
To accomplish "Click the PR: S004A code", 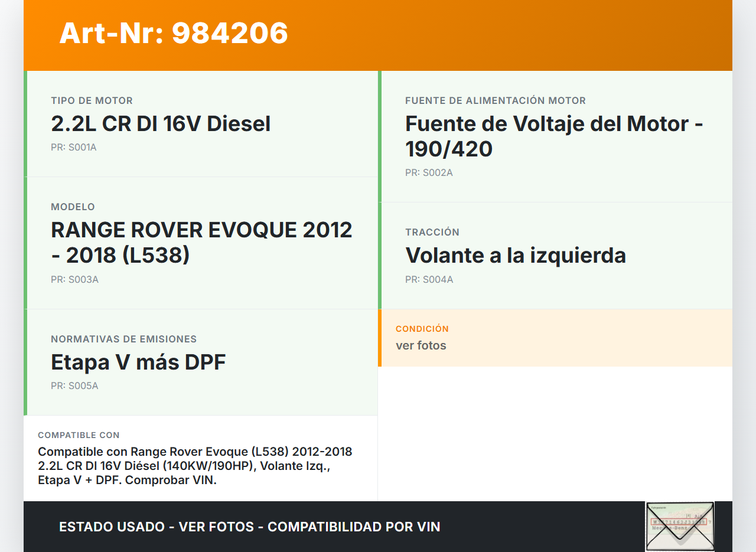I will (x=429, y=280).
